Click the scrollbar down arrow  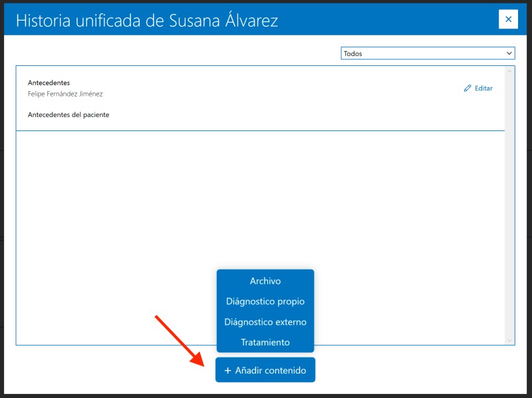click(509, 340)
